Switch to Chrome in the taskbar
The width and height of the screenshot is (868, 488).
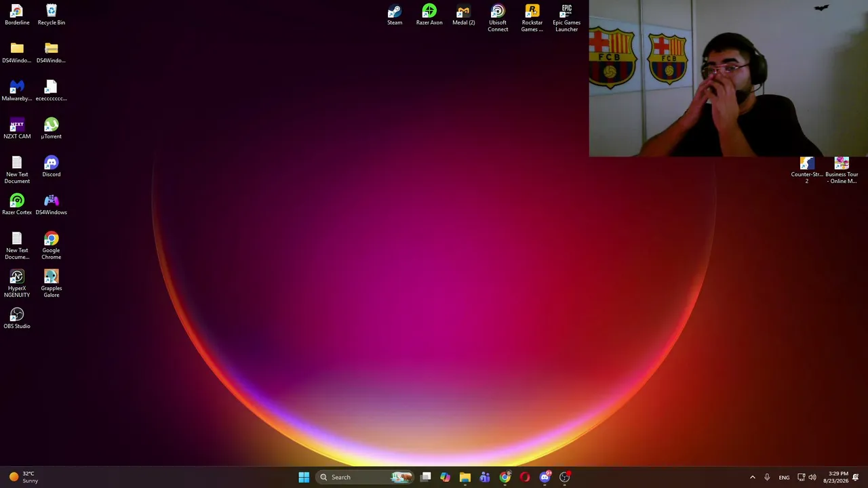(x=505, y=477)
